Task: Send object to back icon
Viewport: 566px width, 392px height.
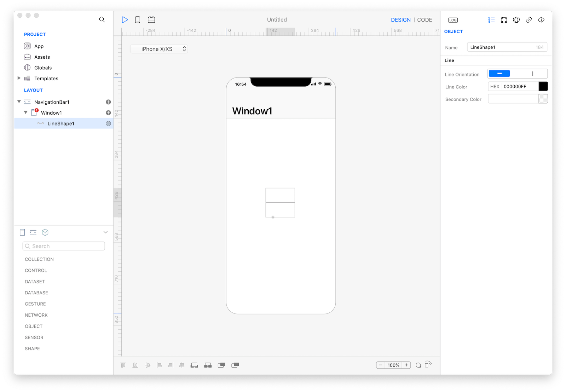Action: point(235,365)
